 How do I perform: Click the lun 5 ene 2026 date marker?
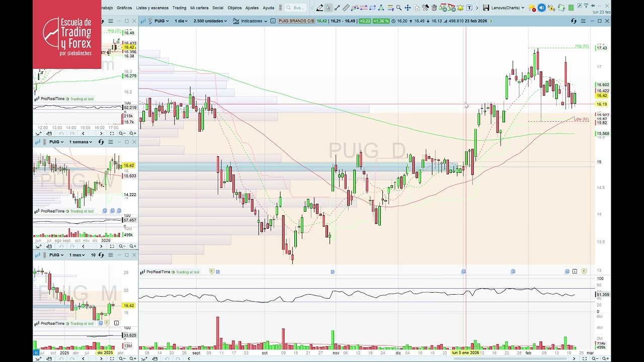(465, 353)
